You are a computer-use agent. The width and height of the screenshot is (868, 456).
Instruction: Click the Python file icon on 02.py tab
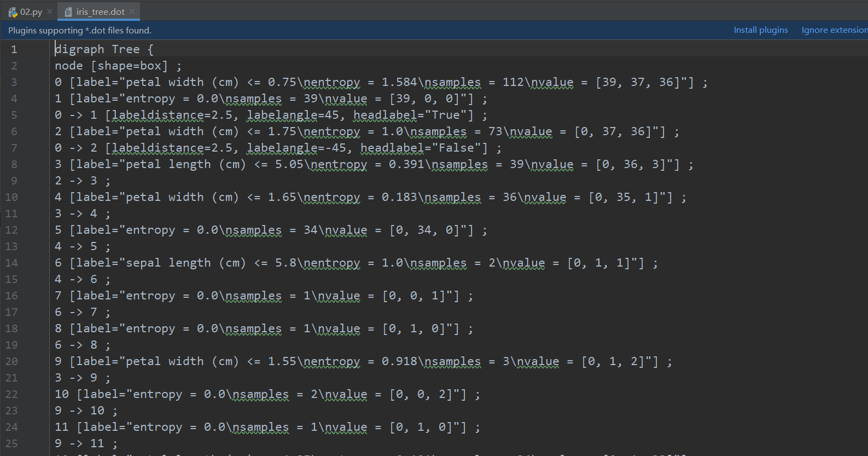coord(13,12)
